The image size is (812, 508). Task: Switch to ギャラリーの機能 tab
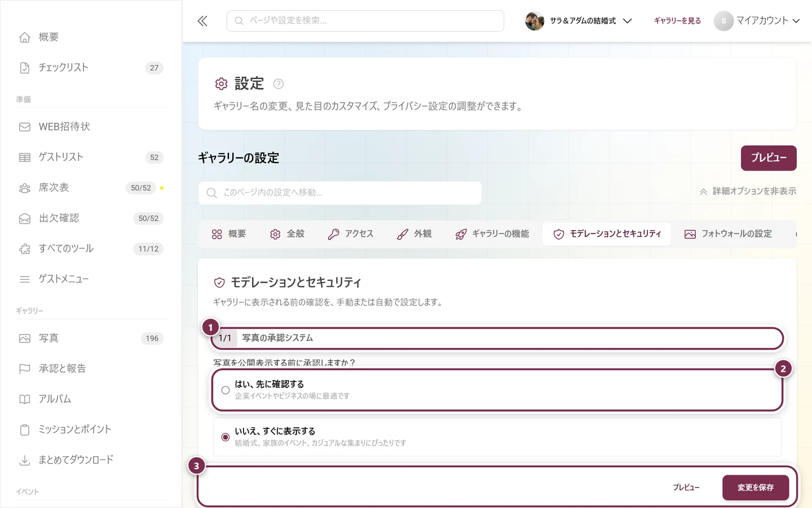click(492, 234)
